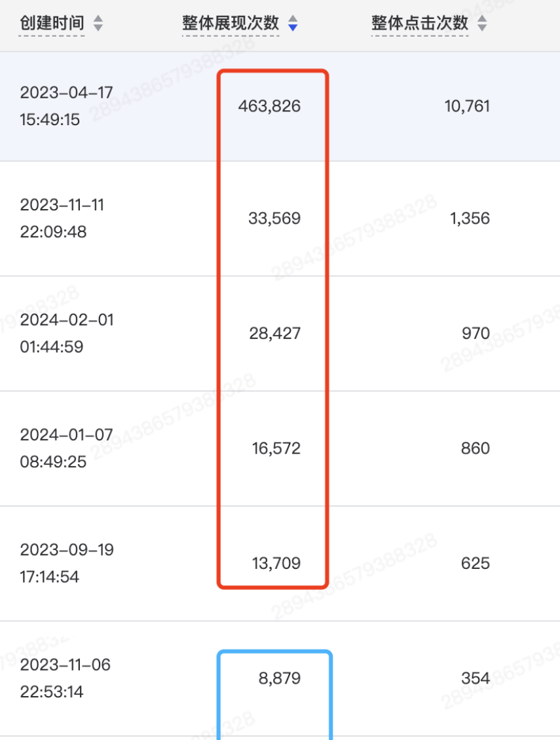
Task: Click the clicks value 10,761
Action: pos(467,106)
